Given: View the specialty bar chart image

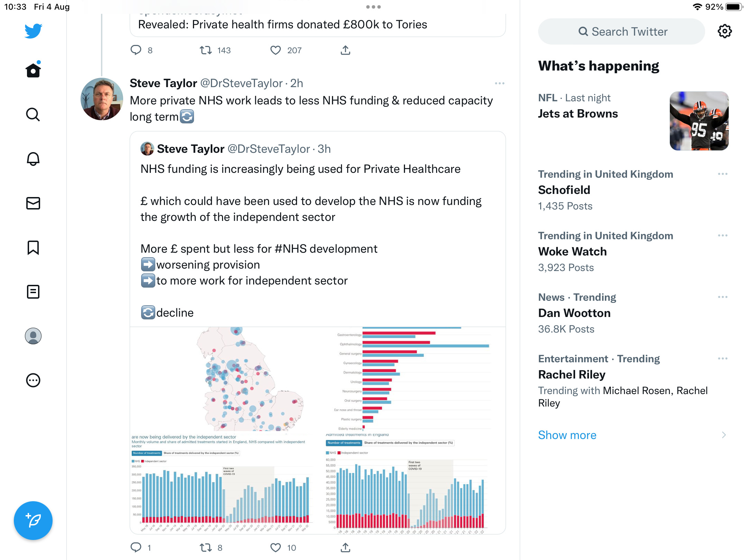Looking at the screenshot, I should tap(412, 379).
